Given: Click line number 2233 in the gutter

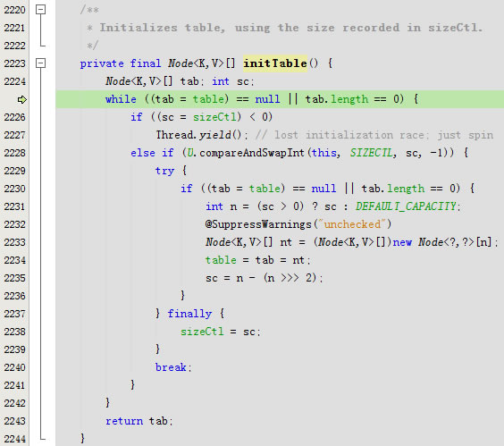Looking at the screenshot, I should pos(14,242).
